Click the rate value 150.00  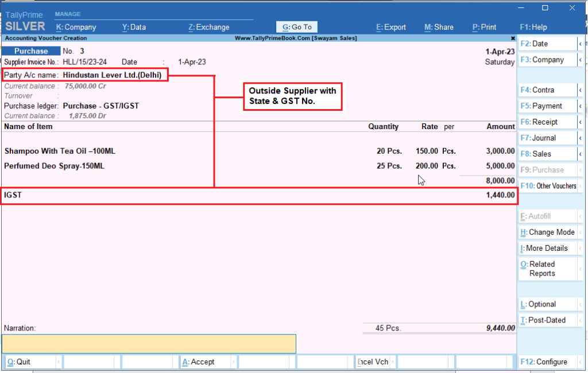coord(427,151)
